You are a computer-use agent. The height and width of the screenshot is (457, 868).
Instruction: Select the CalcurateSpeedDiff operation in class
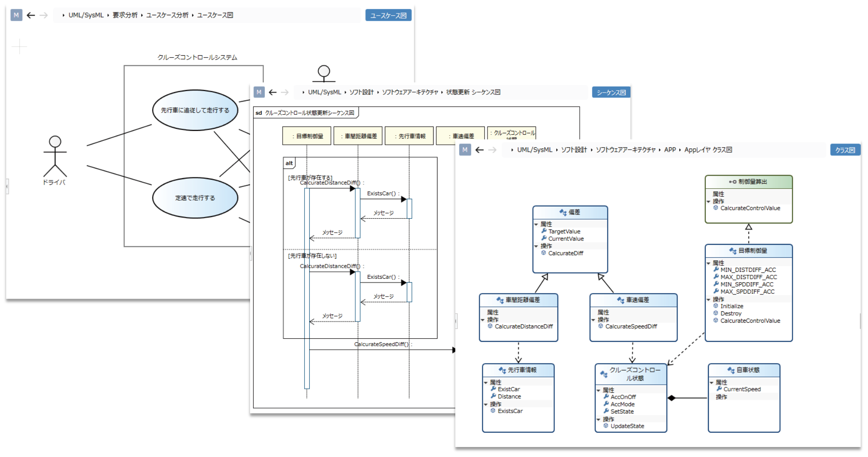tap(631, 327)
